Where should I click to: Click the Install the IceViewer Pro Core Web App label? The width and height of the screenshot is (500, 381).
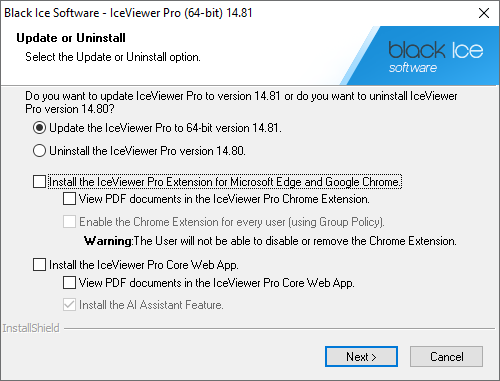144,265
